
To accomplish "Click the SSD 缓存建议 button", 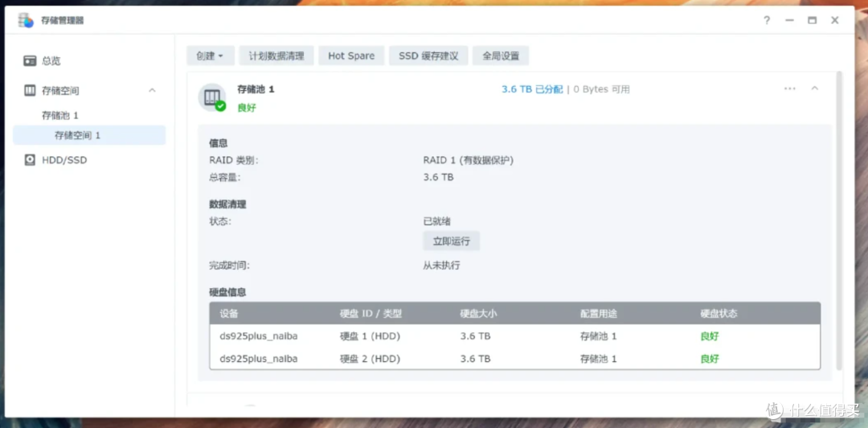I will [428, 56].
